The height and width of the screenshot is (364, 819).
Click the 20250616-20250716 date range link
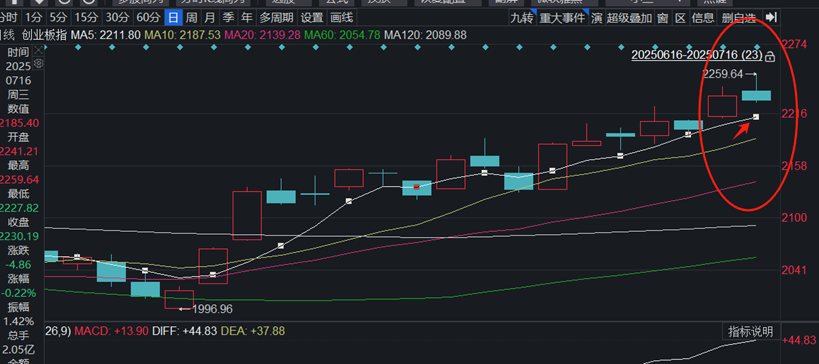[x=697, y=55]
